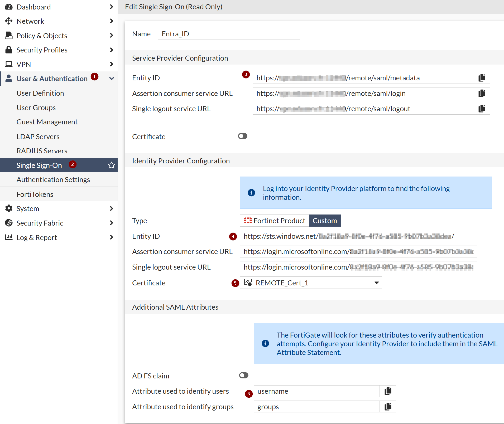
Task: Expand the Security Fabric chevron
Action: [x=111, y=223]
